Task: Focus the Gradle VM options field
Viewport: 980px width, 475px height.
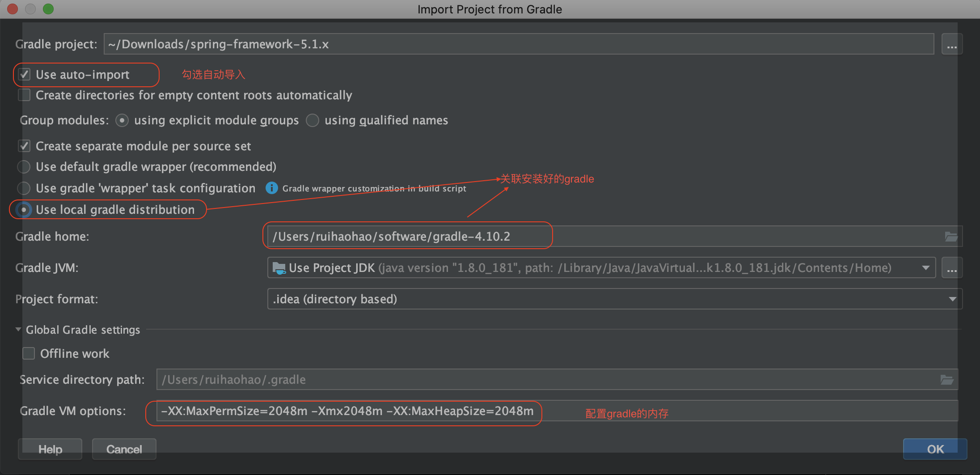Action: pyautogui.click(x=557, y=411)
